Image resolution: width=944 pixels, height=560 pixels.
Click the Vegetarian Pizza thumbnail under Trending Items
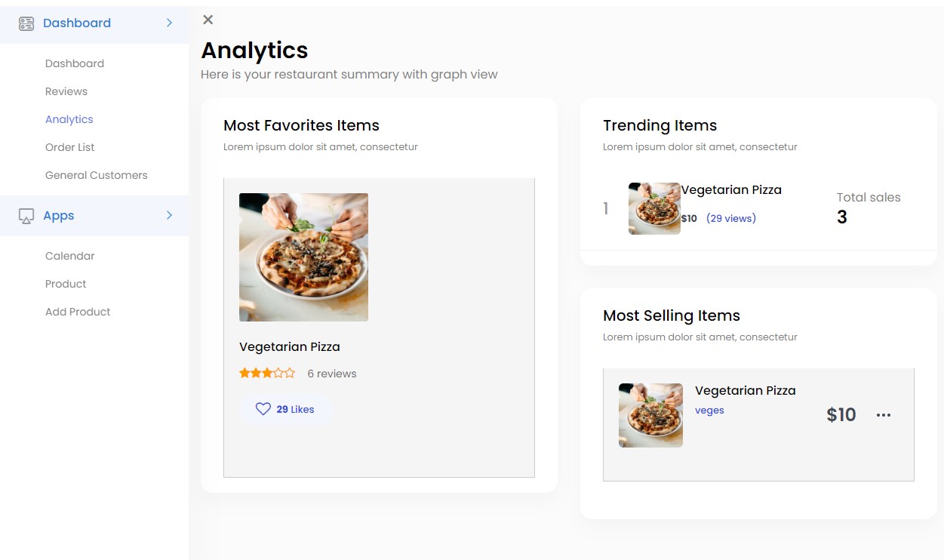pyautogui.click(x=653, y=208)
